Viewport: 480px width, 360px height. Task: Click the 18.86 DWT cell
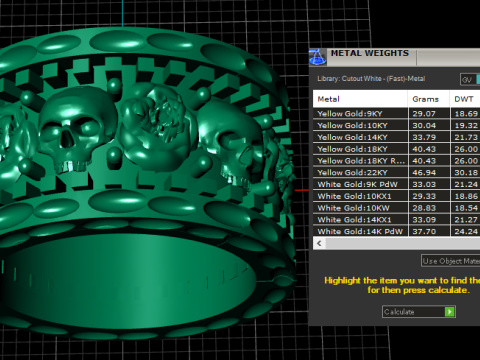click(x=465, y=196)
